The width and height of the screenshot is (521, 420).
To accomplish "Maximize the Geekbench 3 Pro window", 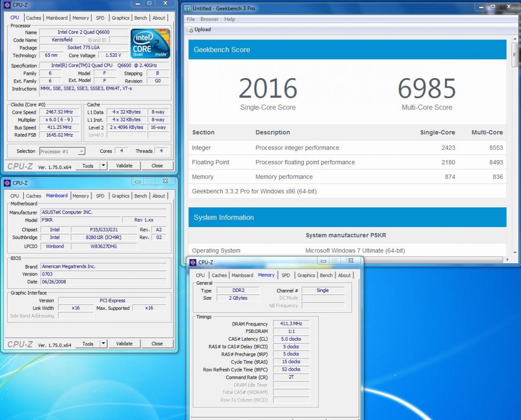I will tap(493, 7).
